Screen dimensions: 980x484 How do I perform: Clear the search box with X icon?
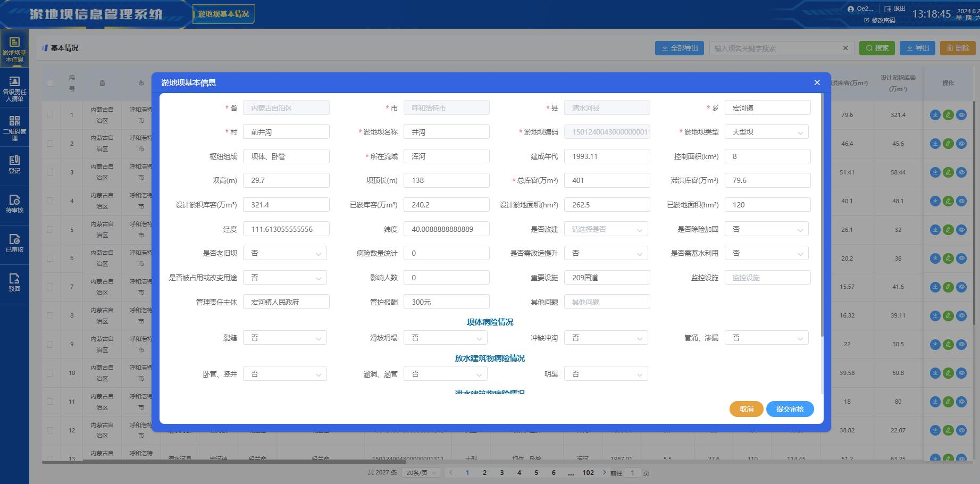pos(845,48)
